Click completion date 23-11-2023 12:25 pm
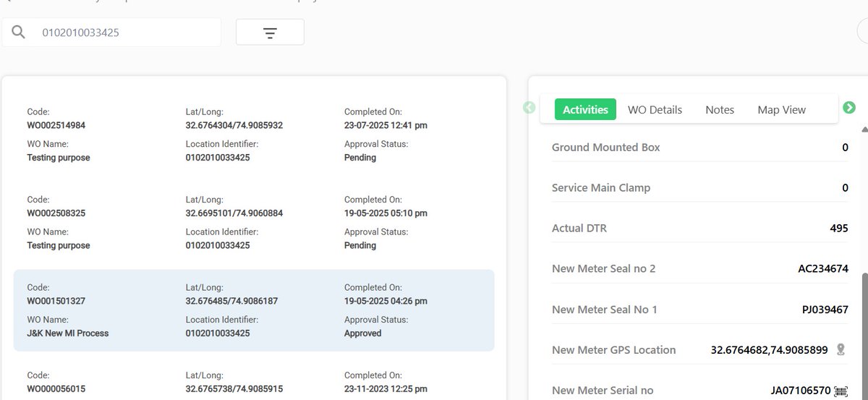 [386, 389]
